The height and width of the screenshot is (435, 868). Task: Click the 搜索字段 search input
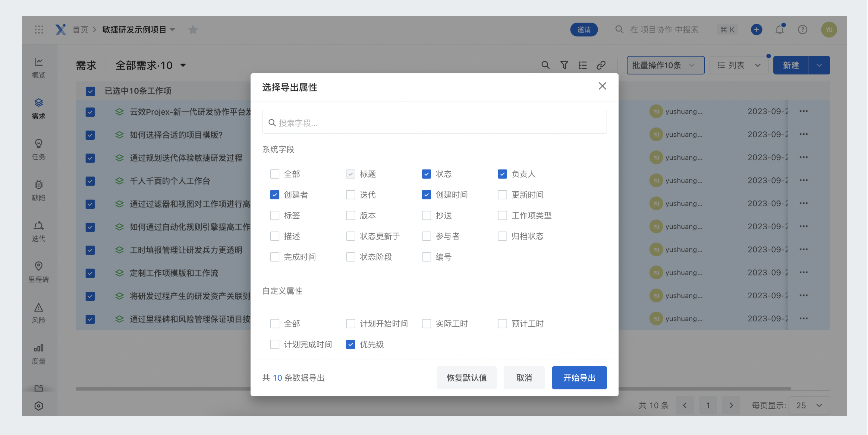pyautogui.click(x=434, y=123)
